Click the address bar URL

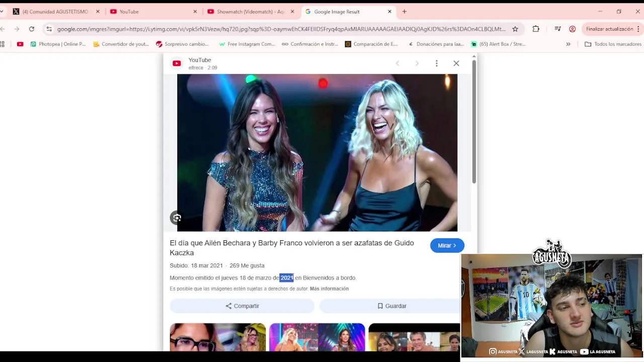281,29
